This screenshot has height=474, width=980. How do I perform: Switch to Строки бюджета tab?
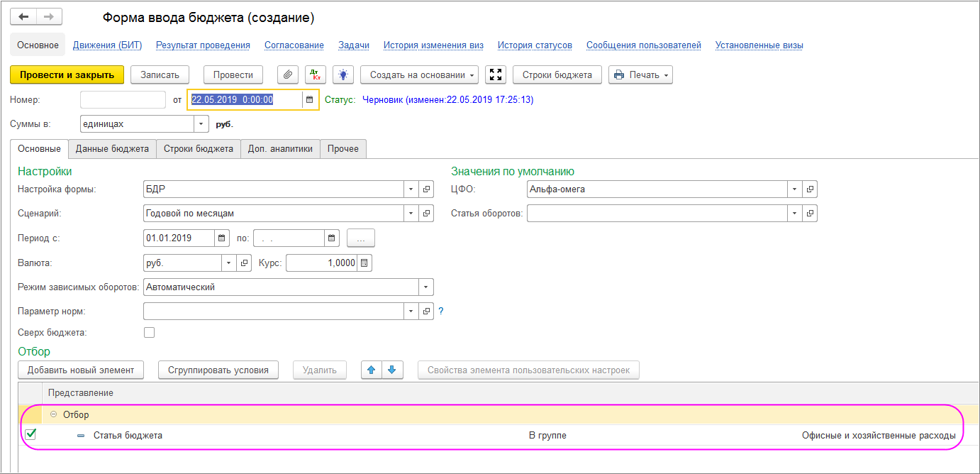click(x=199, y=149)
